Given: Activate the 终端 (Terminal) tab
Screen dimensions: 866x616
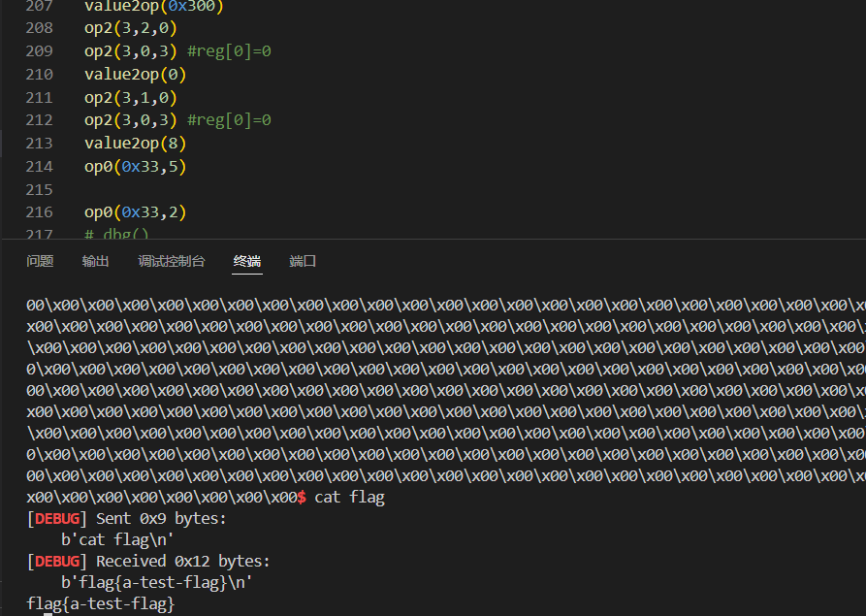Looking at the screenshot, I should coord(247,261).
